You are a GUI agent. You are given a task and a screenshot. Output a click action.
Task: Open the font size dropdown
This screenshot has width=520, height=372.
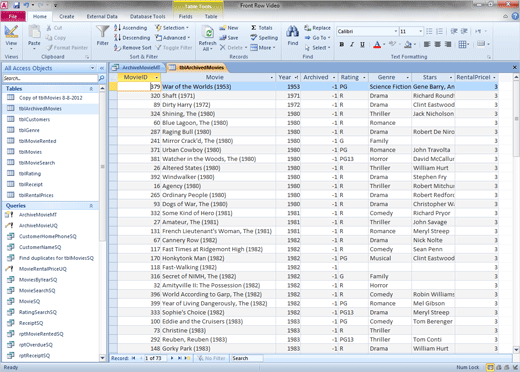point(420,31)
